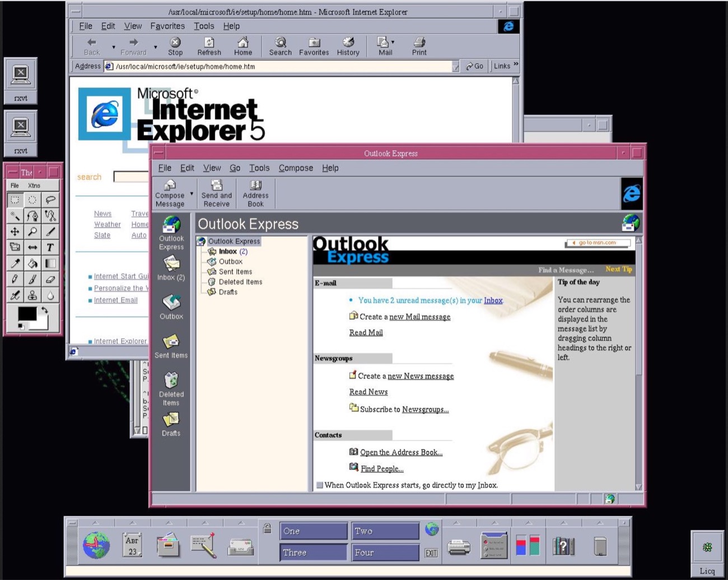728x580 pixels.
Task: Click the 'Next Tip' link
Action: tap(619, 270)
